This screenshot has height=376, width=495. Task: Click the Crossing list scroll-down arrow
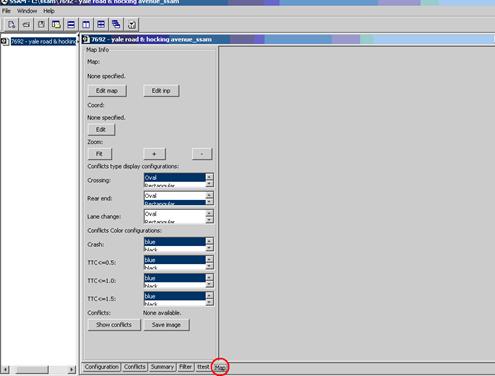click(x=209, y=184)
